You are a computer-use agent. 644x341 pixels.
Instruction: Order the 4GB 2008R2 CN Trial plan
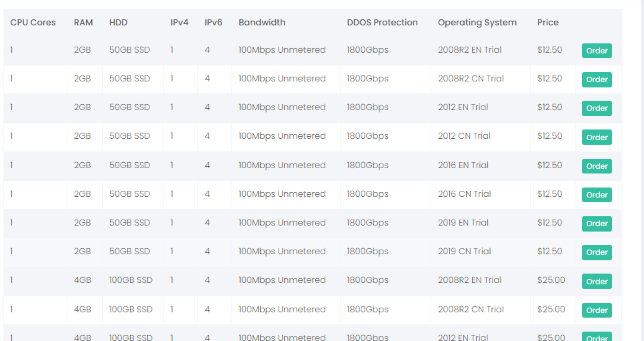597,310
